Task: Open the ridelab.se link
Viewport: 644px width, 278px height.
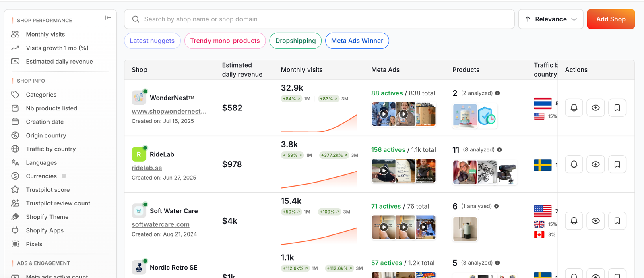Action: pos(147,168)
